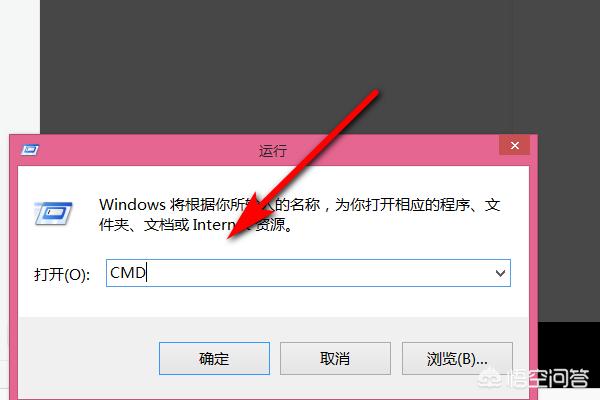Expand the 打开 combo box dropdown arrow
The image size is (600, 400).
tap(500, 273)
